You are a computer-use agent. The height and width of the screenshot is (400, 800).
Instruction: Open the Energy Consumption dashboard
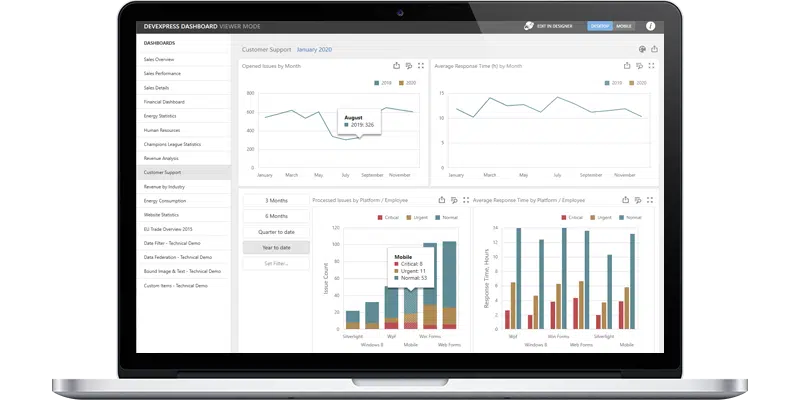click(x=184, y=201)
